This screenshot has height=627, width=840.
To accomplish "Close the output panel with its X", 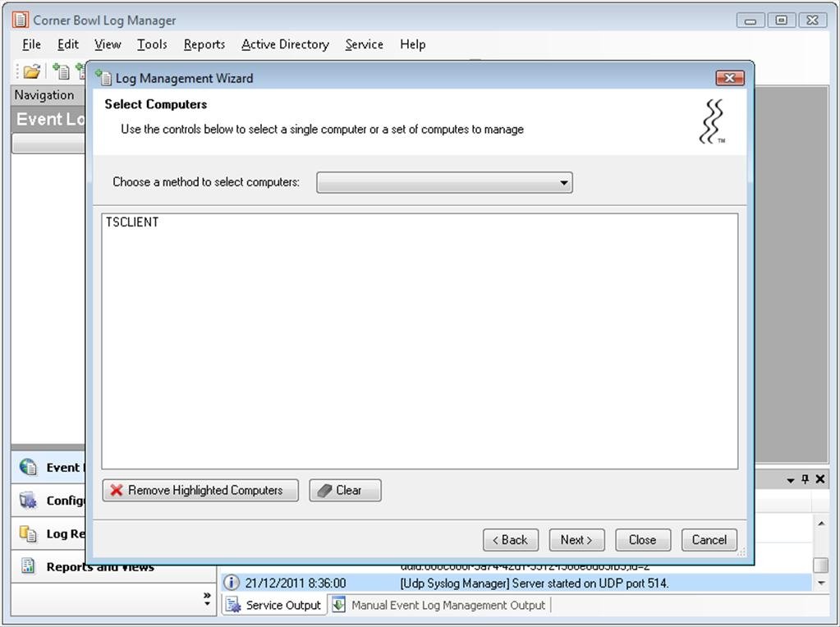I will (820, 479).
